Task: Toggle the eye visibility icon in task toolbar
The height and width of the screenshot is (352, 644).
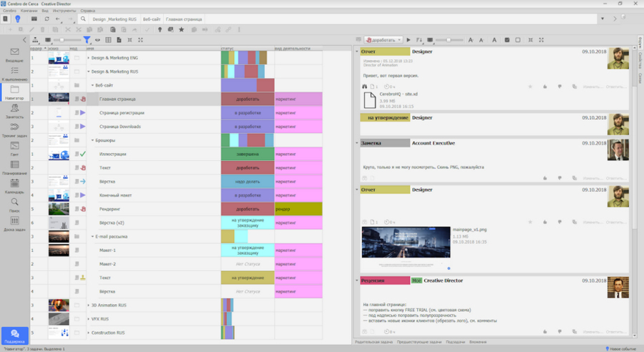Action: pos(97,40)
